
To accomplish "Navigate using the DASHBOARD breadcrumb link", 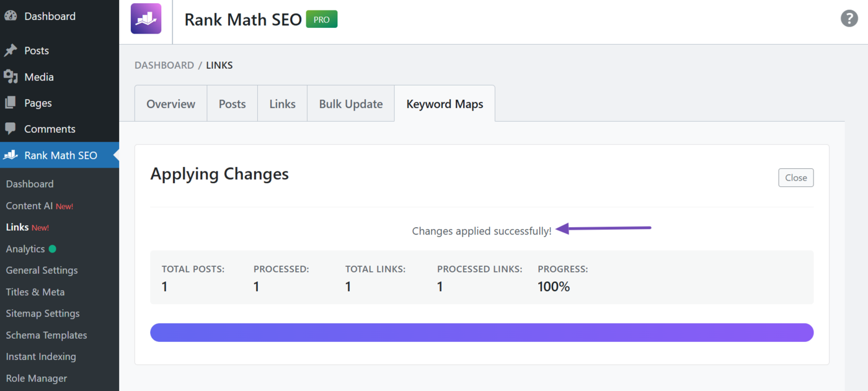I will tap(164, 65).
